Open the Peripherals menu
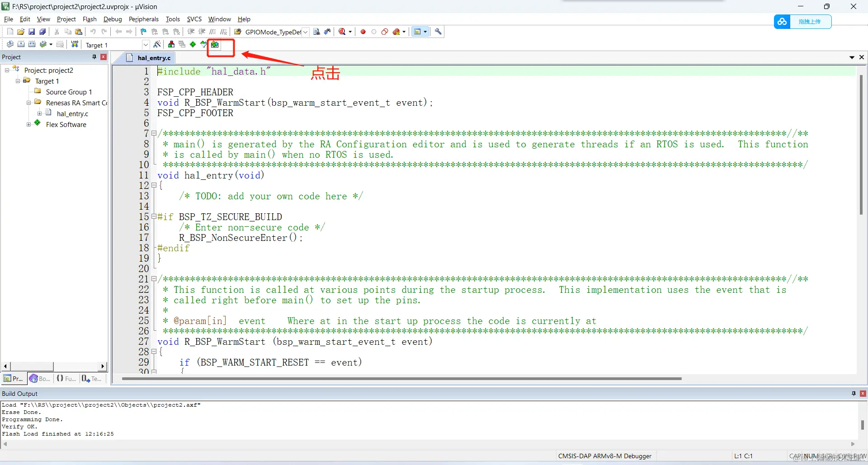Screen dimensions: 868x465 tap(143, 19)
